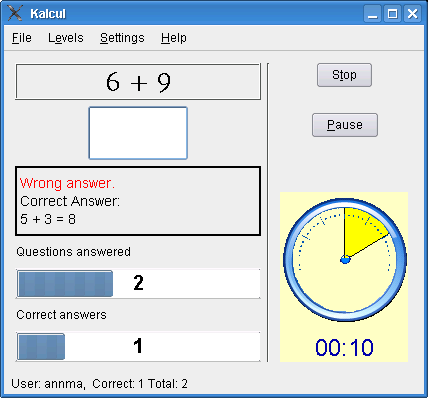Maximize the Kalcul window
The image size is (428, 398).
click(x=392, y=14)
